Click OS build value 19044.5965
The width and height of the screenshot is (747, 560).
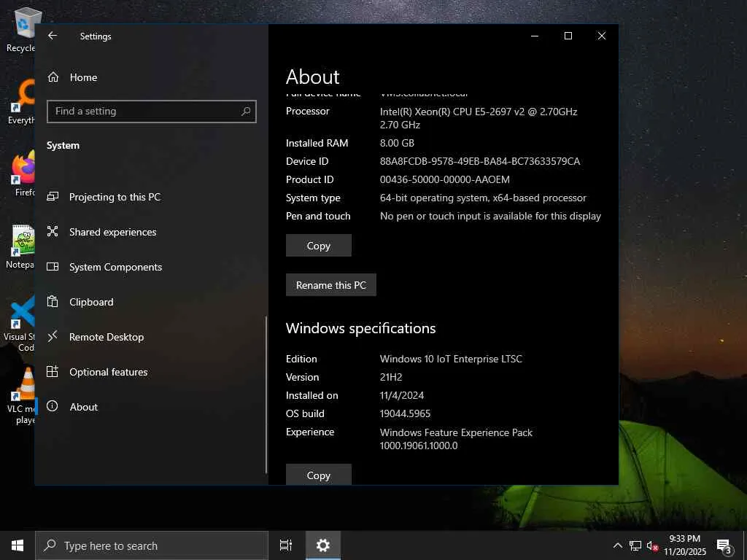(405, 414)
